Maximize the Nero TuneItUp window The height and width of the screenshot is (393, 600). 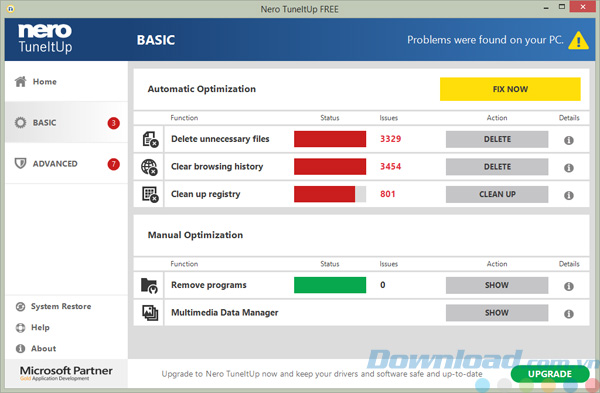click(x=561, y=7)
